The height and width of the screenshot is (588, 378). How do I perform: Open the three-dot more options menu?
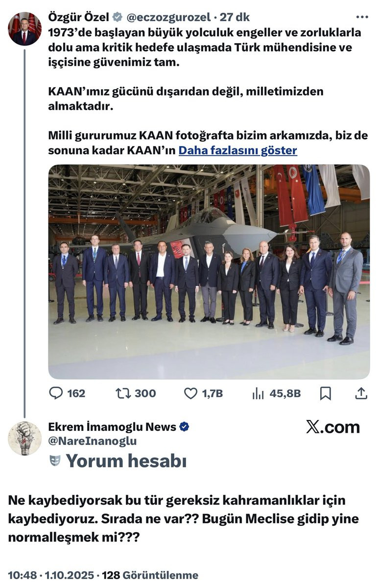(362, 17)
